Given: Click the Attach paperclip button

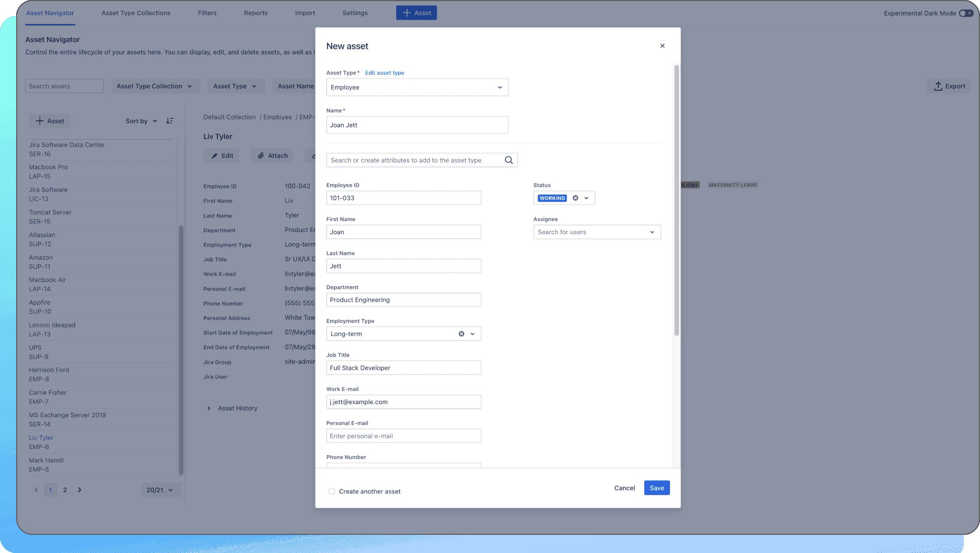Looking at the screenshot, I should pos(272,155).
